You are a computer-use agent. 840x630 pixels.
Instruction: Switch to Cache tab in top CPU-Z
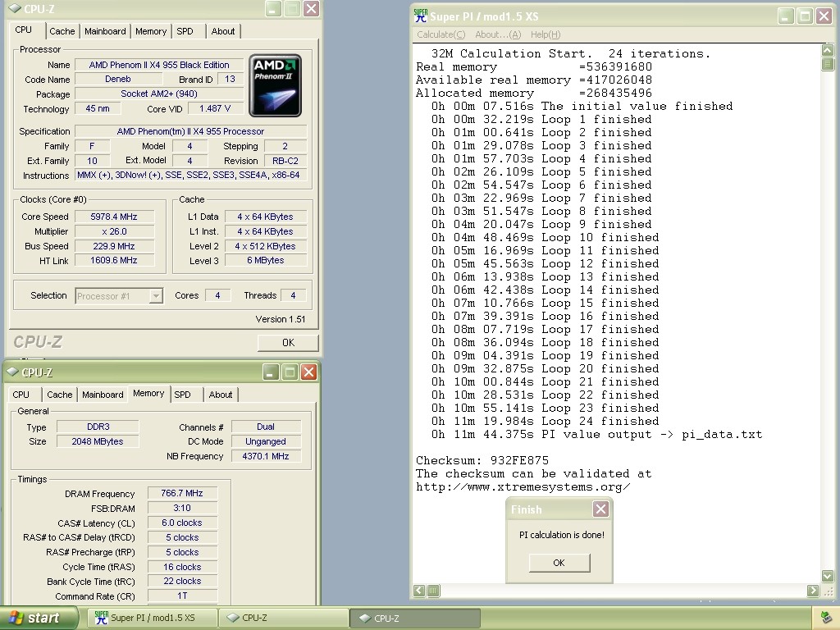(x=62, y=31)
